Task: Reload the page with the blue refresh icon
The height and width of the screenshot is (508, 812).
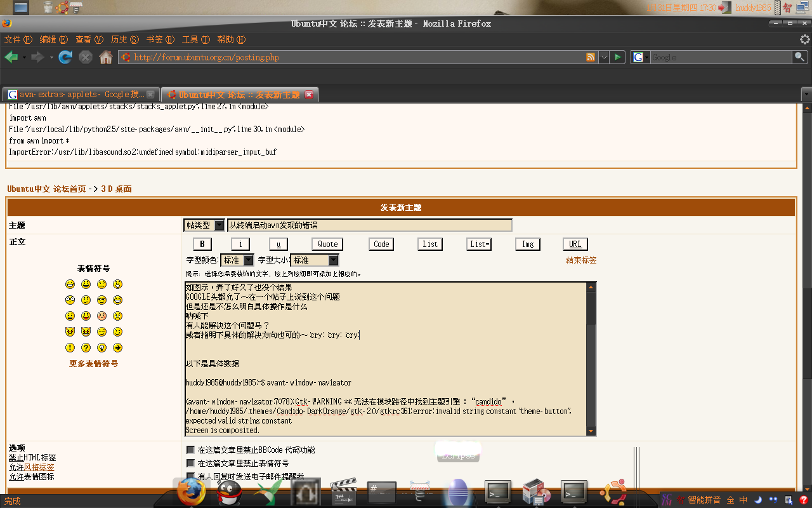Action: pos(65,57)
